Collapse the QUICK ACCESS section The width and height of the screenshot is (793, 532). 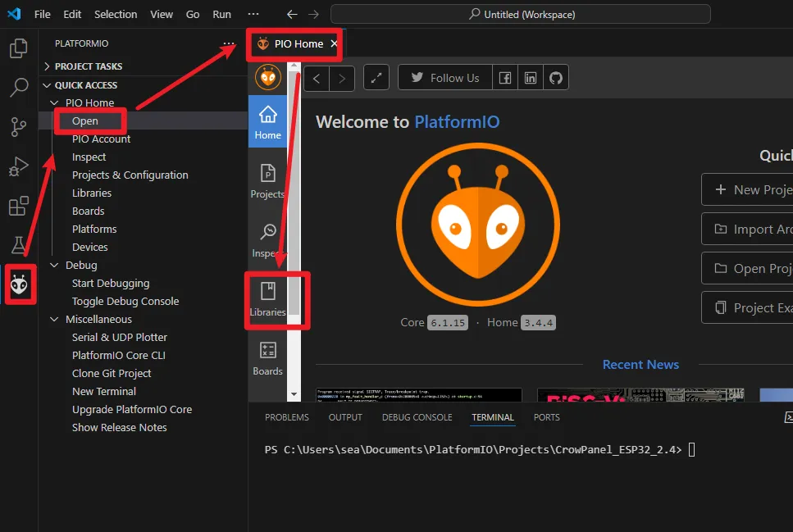point(85,85)
